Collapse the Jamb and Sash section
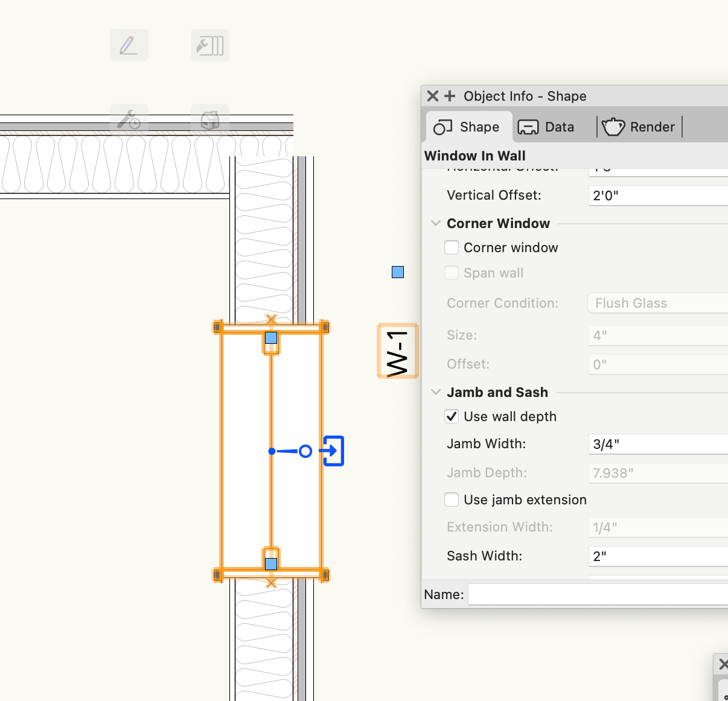Image resolution: width=728 pixels, height=701 pixels. 436,392
